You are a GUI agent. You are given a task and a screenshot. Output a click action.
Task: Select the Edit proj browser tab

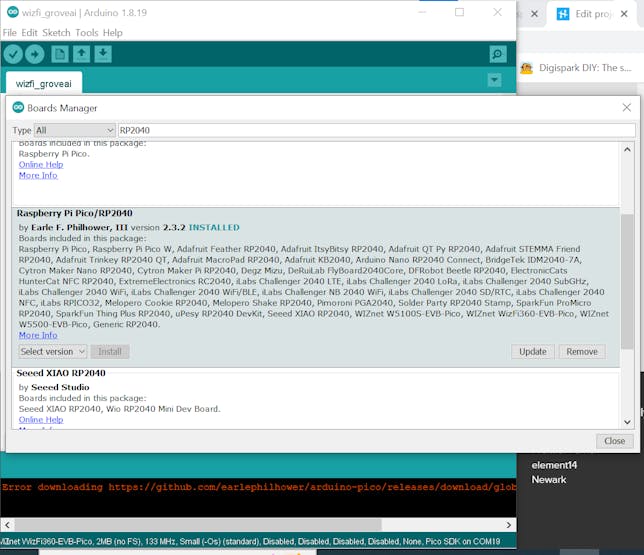[593, 14]
